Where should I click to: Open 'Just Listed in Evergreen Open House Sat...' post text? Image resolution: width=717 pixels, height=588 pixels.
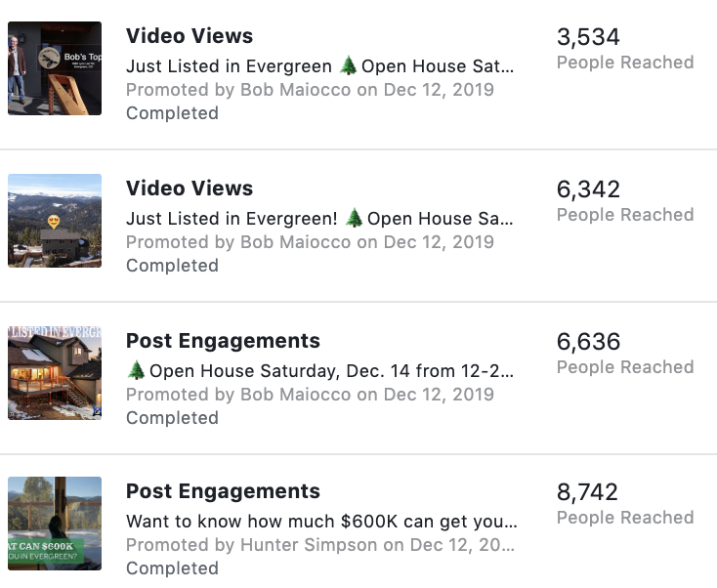[x=320, y=65]
